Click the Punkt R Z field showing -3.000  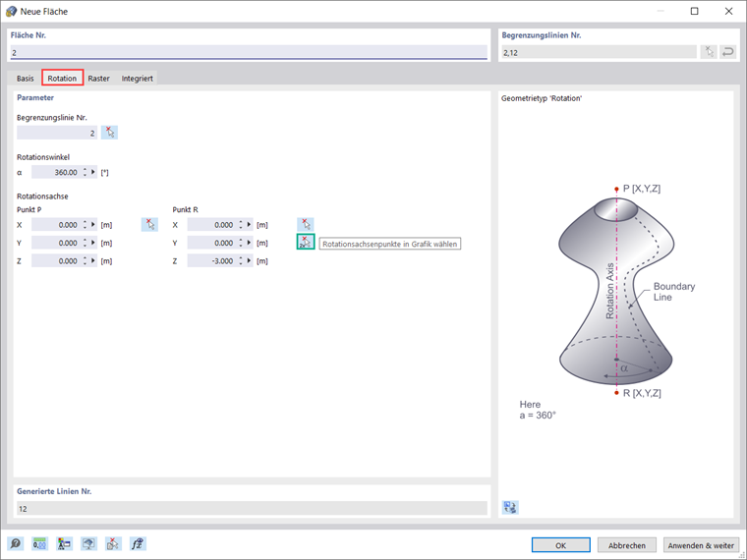pyautogui.click(x=212, y=261)
